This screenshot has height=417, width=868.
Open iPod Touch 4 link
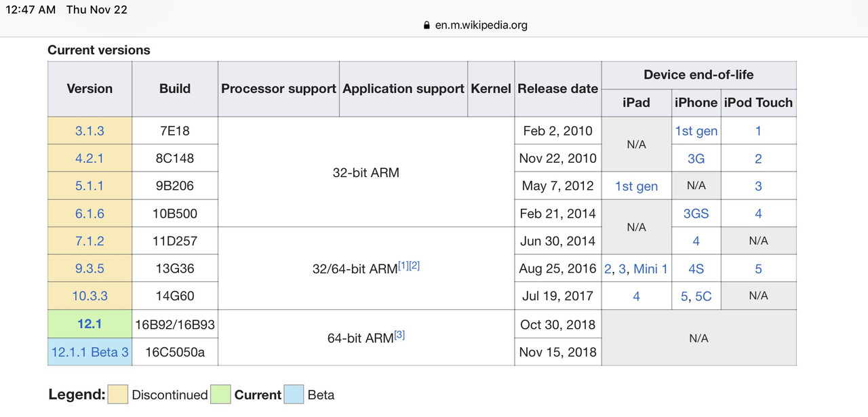(758, 214)
